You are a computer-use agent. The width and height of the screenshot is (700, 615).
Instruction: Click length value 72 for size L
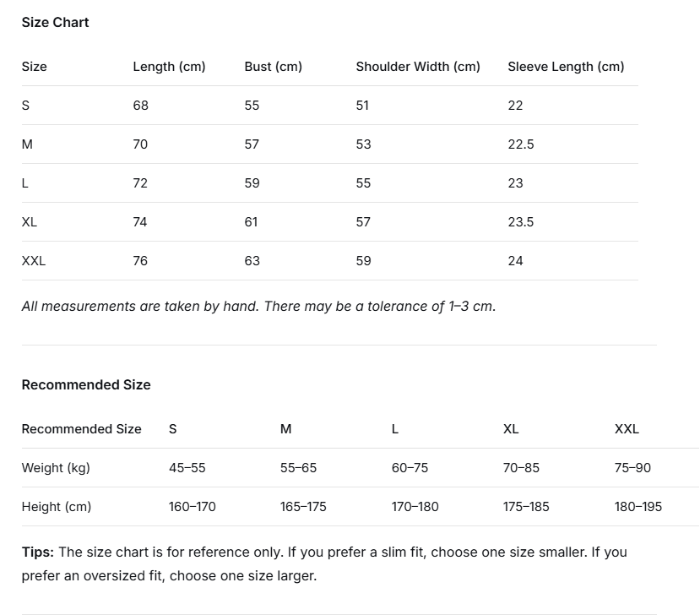(x=140, y=183)
